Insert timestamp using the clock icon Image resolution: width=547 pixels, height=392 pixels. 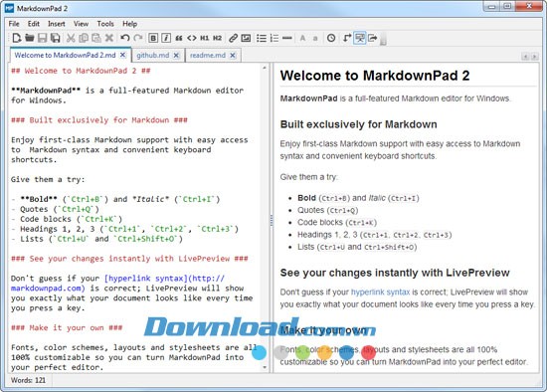pos(331,38)
